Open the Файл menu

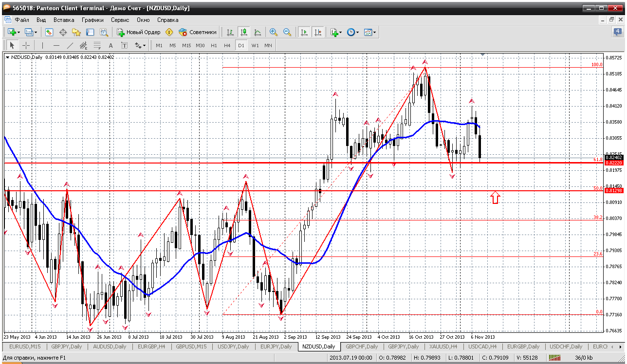pyautogui.click(x=22, y=20)
